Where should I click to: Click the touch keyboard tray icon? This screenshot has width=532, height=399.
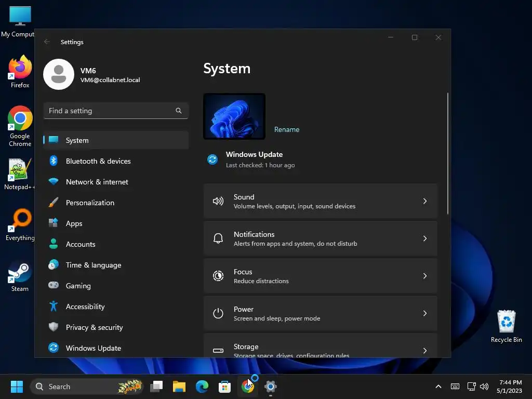(455, 387)
